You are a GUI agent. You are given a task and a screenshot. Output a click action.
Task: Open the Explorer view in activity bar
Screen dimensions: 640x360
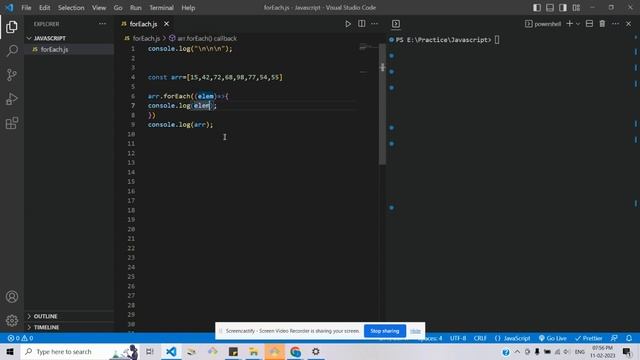12,27
